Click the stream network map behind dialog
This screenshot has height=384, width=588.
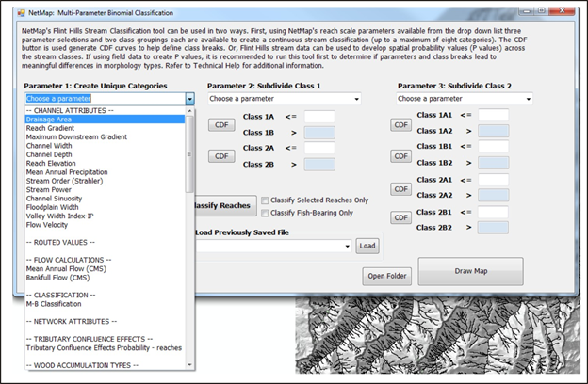coord(437,336)
